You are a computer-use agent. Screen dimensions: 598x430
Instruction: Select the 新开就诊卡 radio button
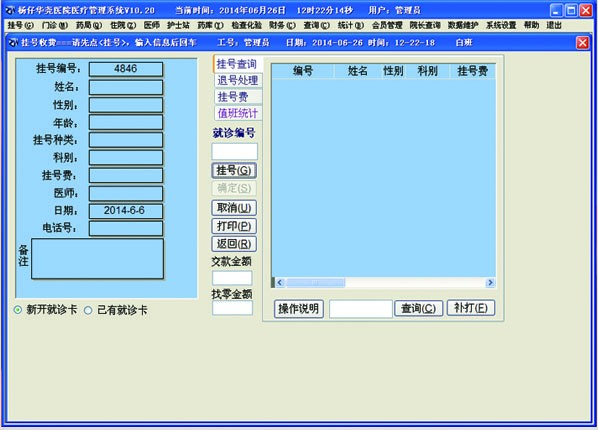coord(18,310)
